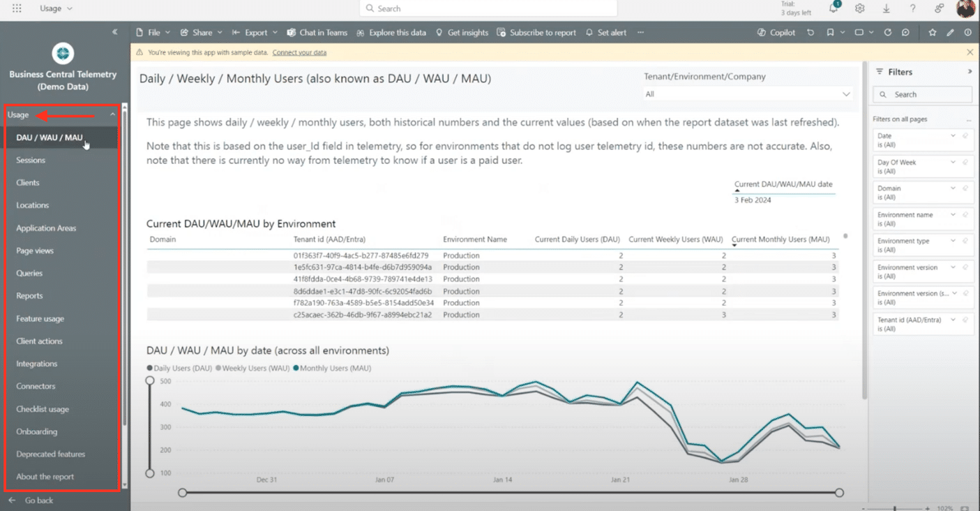Collapse the Filters pane arrow
Screen dimensions: 980x511
click(x=970, y=72)
